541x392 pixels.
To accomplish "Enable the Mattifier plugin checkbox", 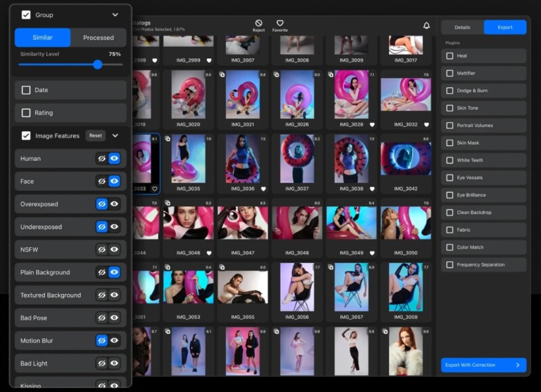I will click(x=450, y=73).
